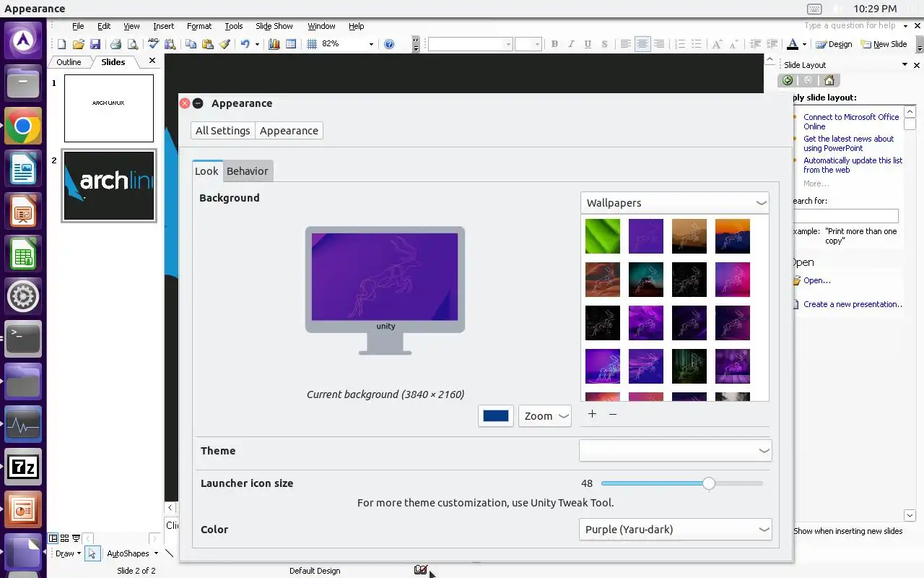This screenshot has width=924, height=578.
Task: Open the Insert menu
Action: click(164, 26)
